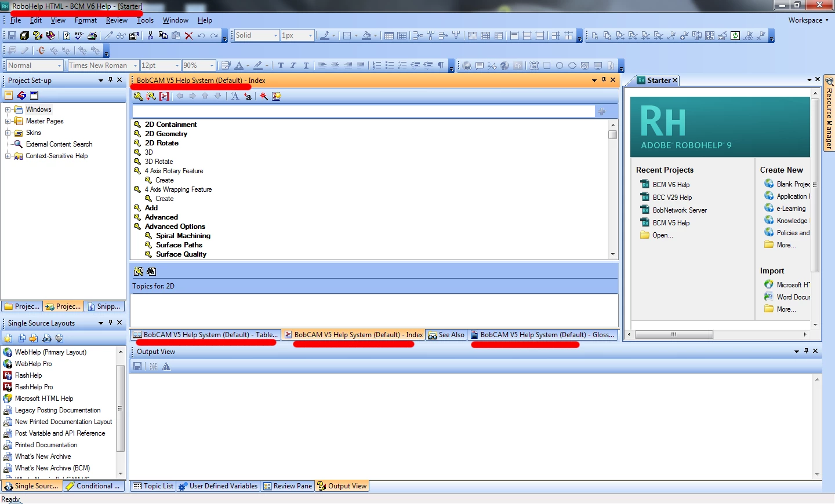Click the border line color pencil icon
The height and width of the screenshot is (504, 835).
325,35
